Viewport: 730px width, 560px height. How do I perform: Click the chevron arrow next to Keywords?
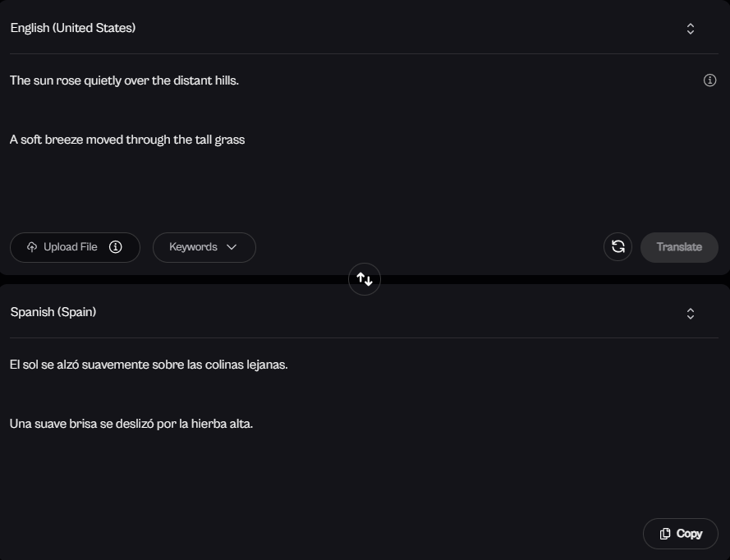(232, 247)
